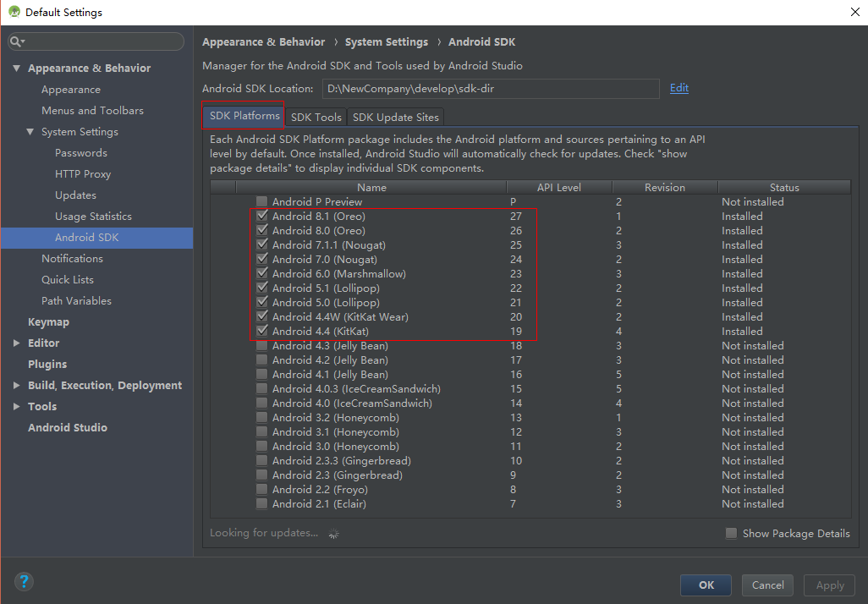Open Plugins settings
This screenshot has width=868, height=604.
[47, 365]
